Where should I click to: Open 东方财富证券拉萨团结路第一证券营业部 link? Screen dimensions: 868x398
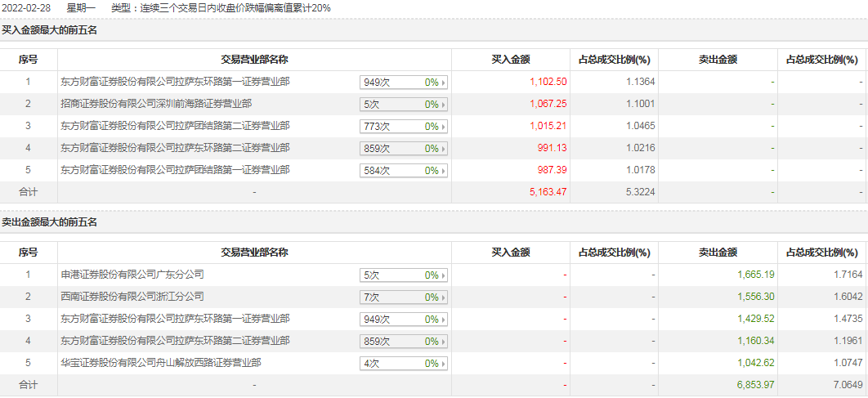(x=175, y=170)
